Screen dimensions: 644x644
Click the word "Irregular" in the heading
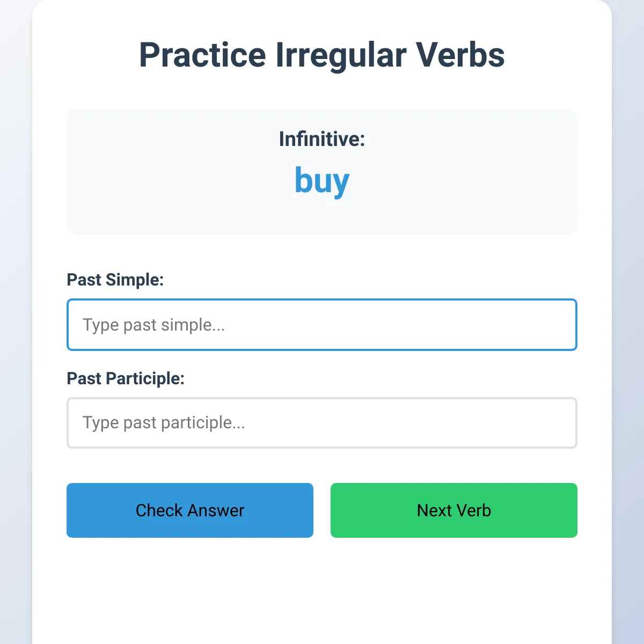341,55
